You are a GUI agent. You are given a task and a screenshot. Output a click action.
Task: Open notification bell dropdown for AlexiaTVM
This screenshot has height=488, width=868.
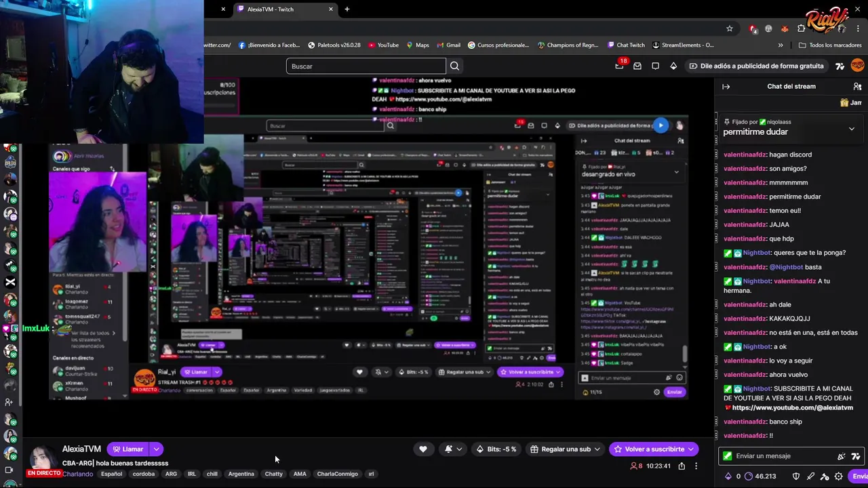point(453,449)
